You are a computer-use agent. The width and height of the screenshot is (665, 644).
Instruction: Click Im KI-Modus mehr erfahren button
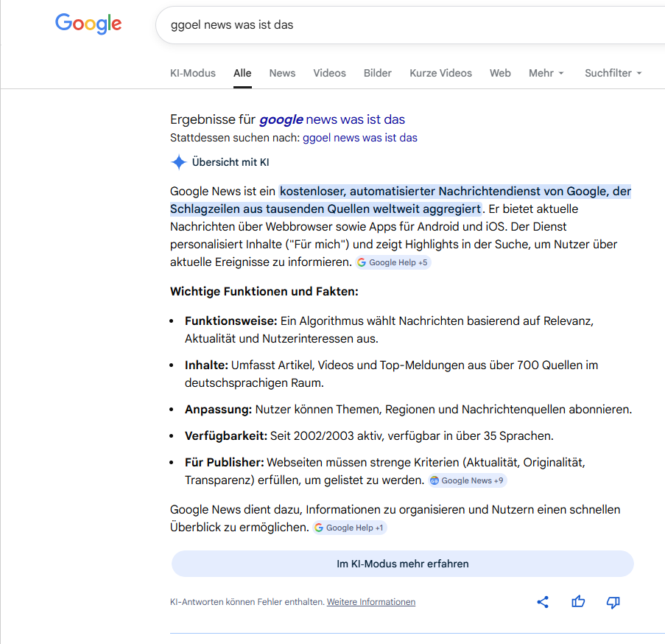(402, 564)
